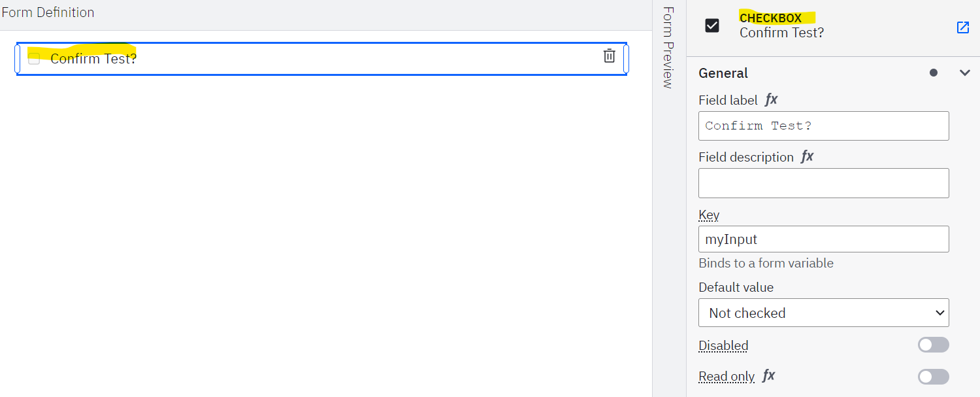
Task: Click the fx icon next to Field description
Action: point(808,157)
